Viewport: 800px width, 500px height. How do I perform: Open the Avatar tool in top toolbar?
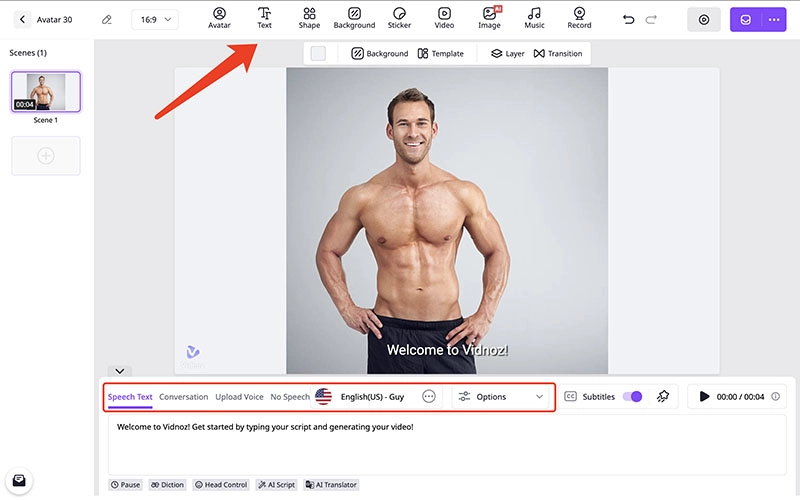click(219, 18)
